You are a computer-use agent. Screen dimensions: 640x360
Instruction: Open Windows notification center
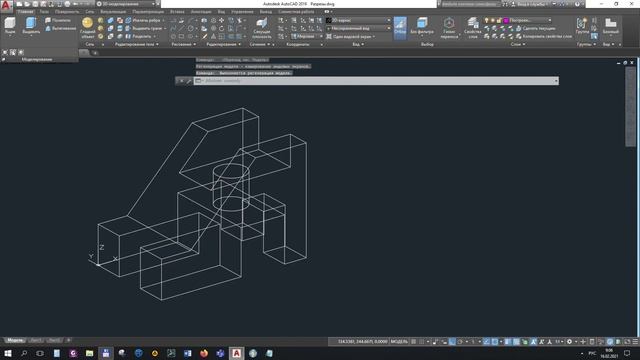[627, 353]
